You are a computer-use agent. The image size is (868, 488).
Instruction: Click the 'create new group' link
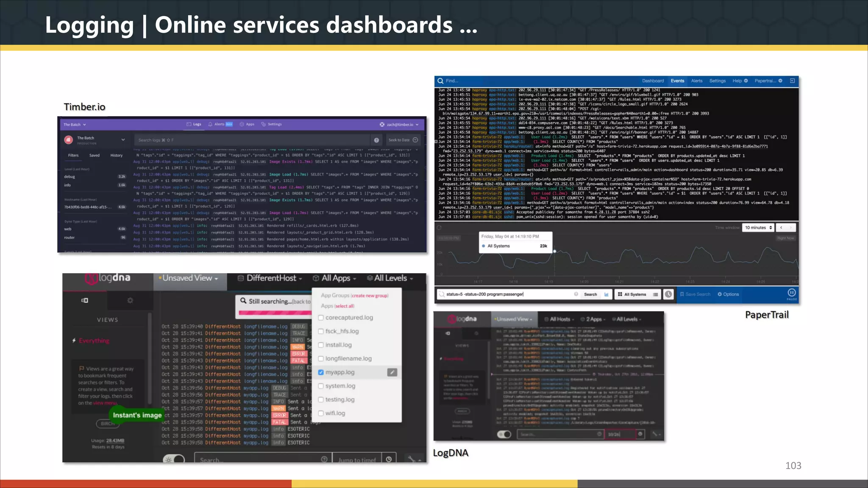click(x=370, y=296)
